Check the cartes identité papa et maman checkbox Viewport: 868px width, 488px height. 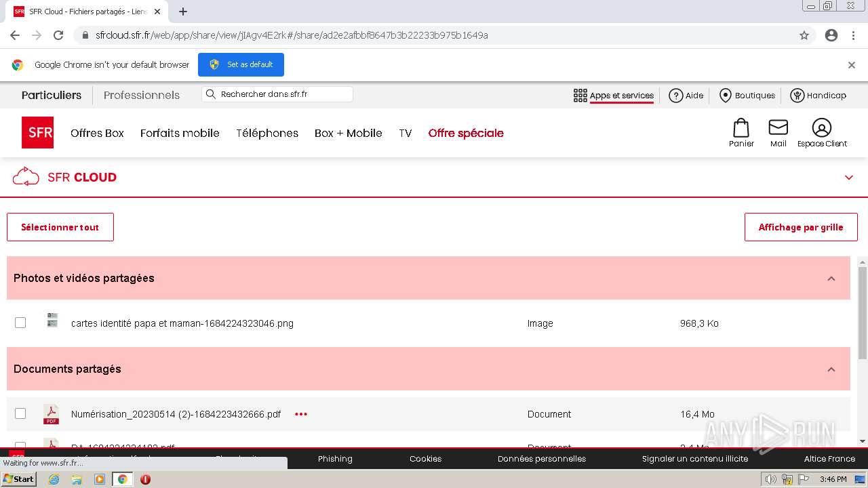[x=20, y=323]
